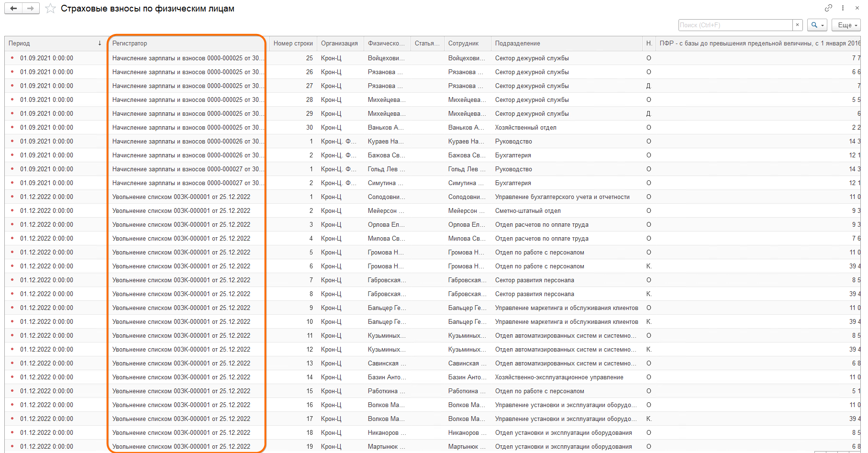This screenshot has height=453, width=868.
Task: Click the Номер строки column header
Action: 293,43
